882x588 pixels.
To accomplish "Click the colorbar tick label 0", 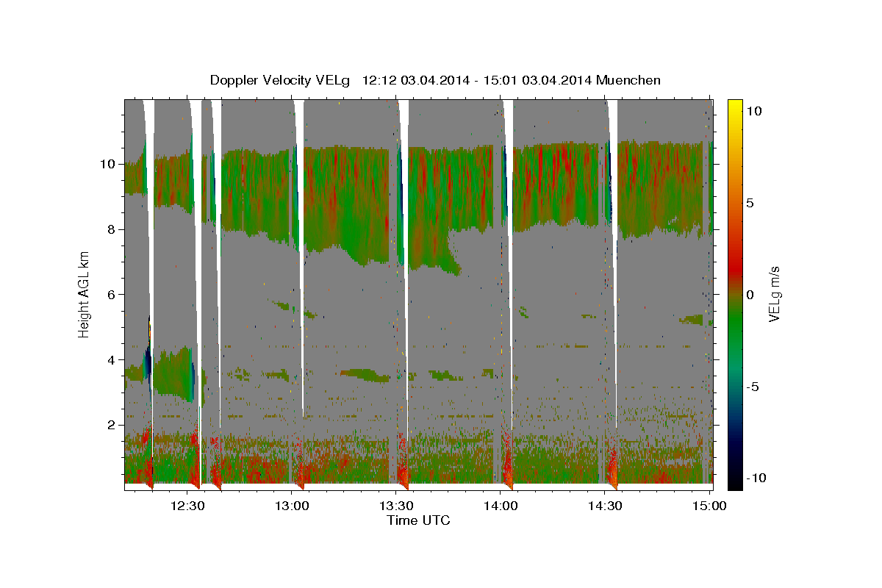I will 751,294.
